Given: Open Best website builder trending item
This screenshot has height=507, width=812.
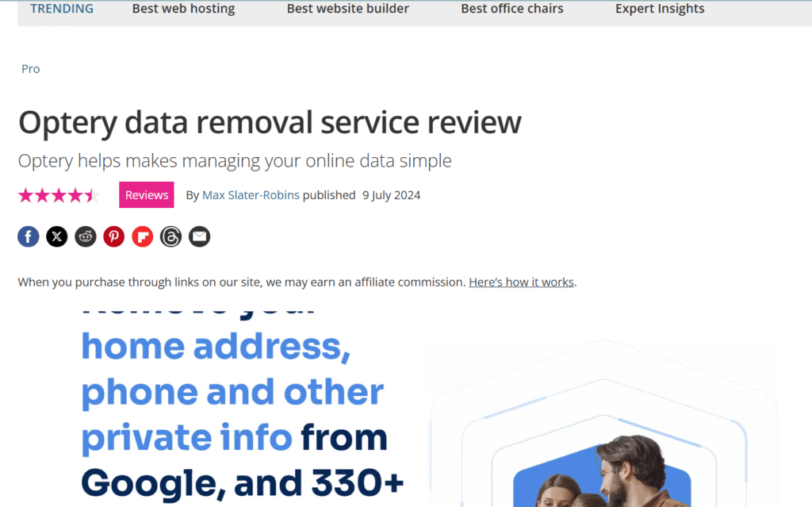Looking at the screenshot, I should point(348,9).
